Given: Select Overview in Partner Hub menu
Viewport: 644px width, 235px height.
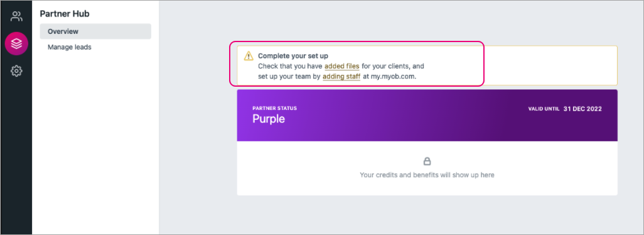Looking at the screenshot, I should (95, 31).
